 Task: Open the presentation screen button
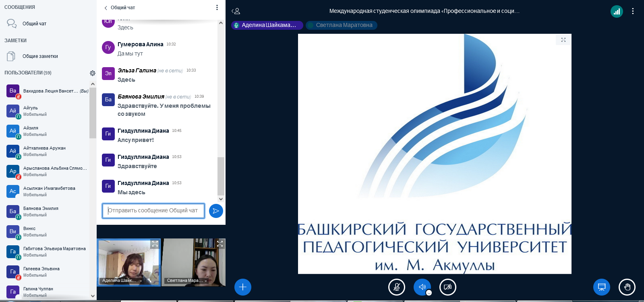pos(601,287)
